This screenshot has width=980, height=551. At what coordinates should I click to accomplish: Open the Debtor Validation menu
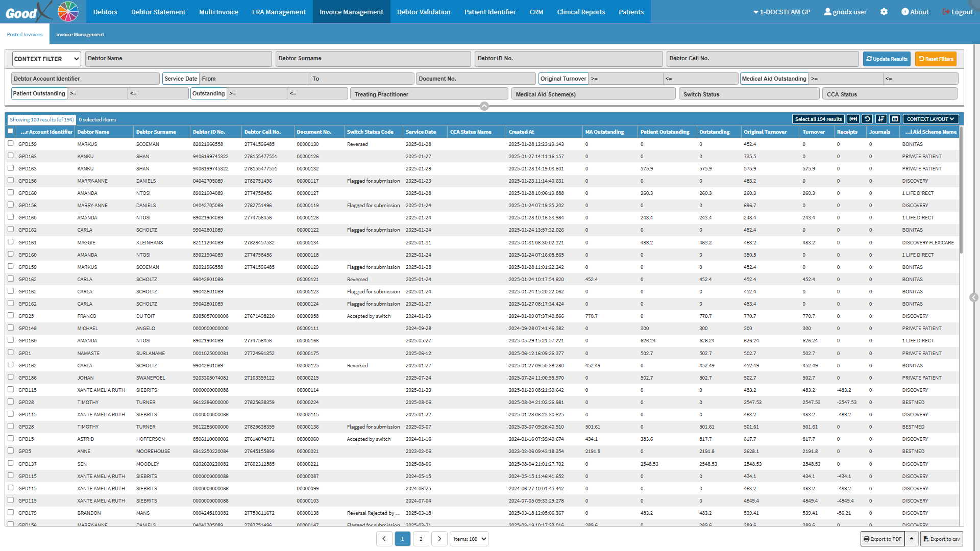(x=424, y=12)
